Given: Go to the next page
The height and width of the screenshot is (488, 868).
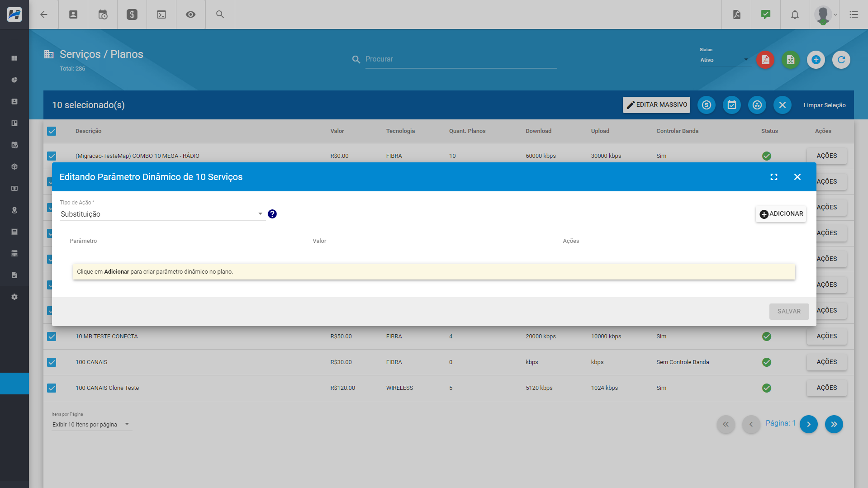Looking at the screenshot, I should click(809, 424).
